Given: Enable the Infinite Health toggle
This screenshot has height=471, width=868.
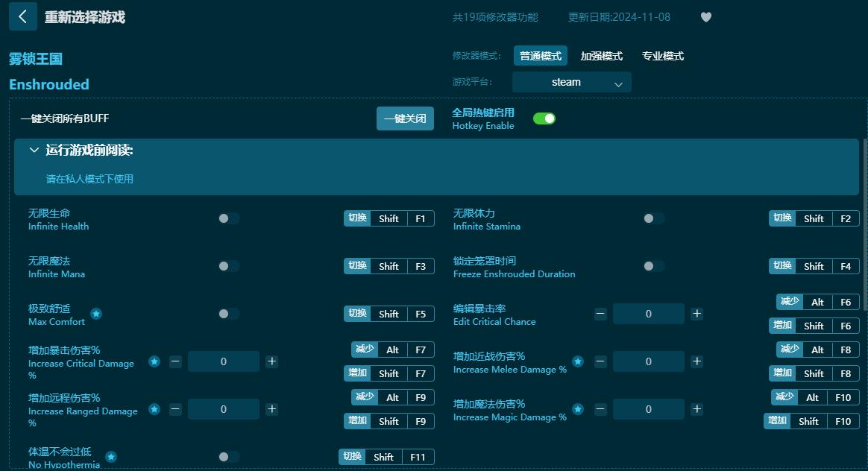Looking at the screenshot, I should [x=229, y=218].
